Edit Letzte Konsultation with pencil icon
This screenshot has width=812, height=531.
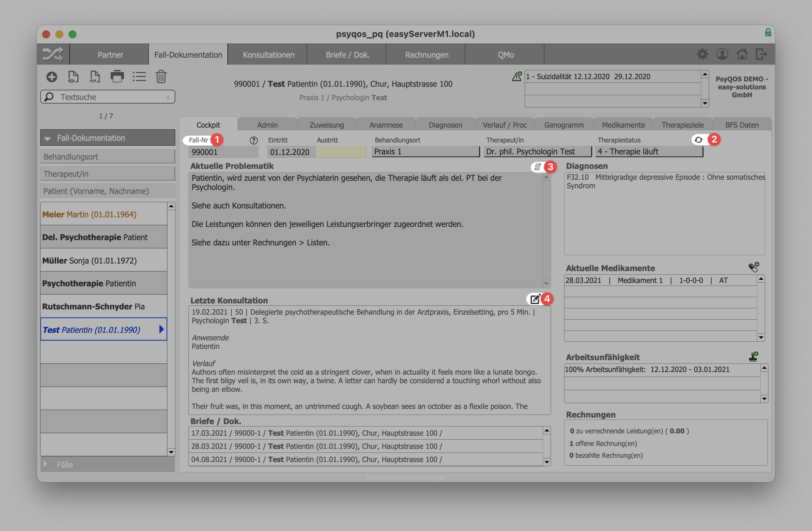click(x=535, y=299)
